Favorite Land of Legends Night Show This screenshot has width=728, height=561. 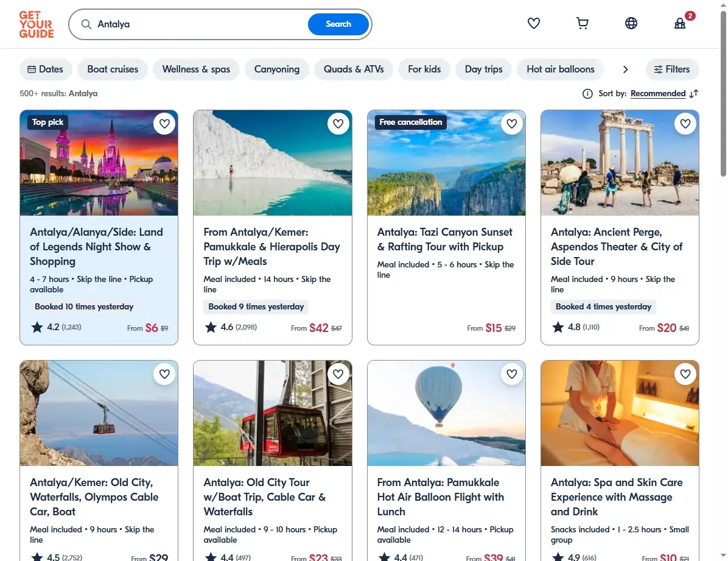(x=164, y=124)
